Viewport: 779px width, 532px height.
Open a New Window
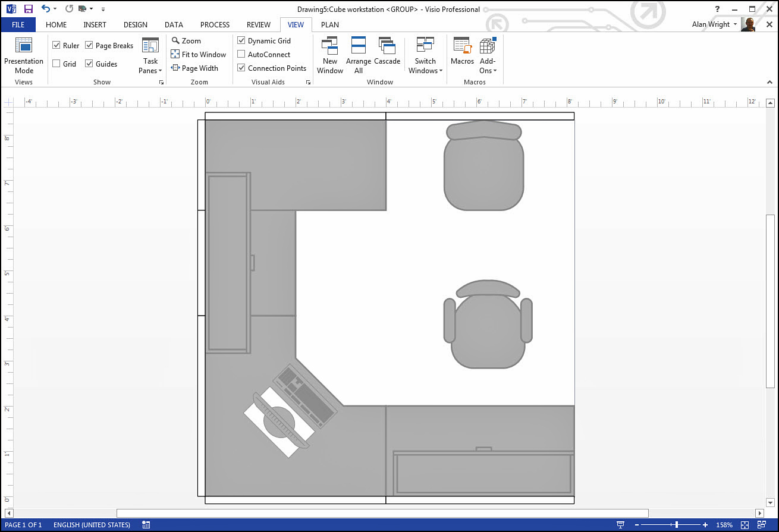[330, 55]
